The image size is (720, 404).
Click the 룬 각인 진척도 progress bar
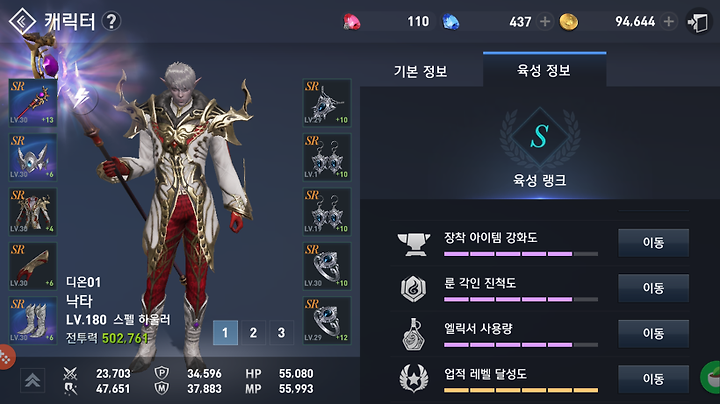[x=521, y=299]
